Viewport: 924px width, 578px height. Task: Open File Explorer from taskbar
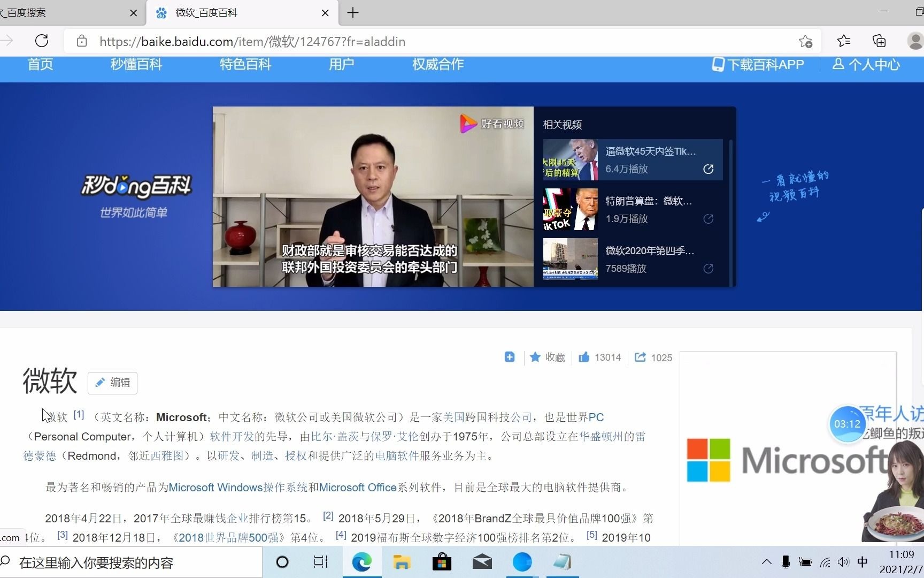402,562
